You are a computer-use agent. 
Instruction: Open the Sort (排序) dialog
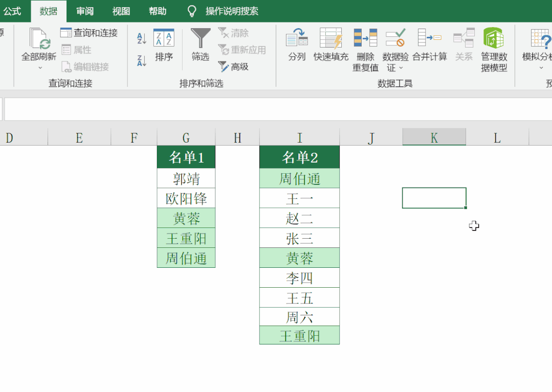(x=164, y=44)
